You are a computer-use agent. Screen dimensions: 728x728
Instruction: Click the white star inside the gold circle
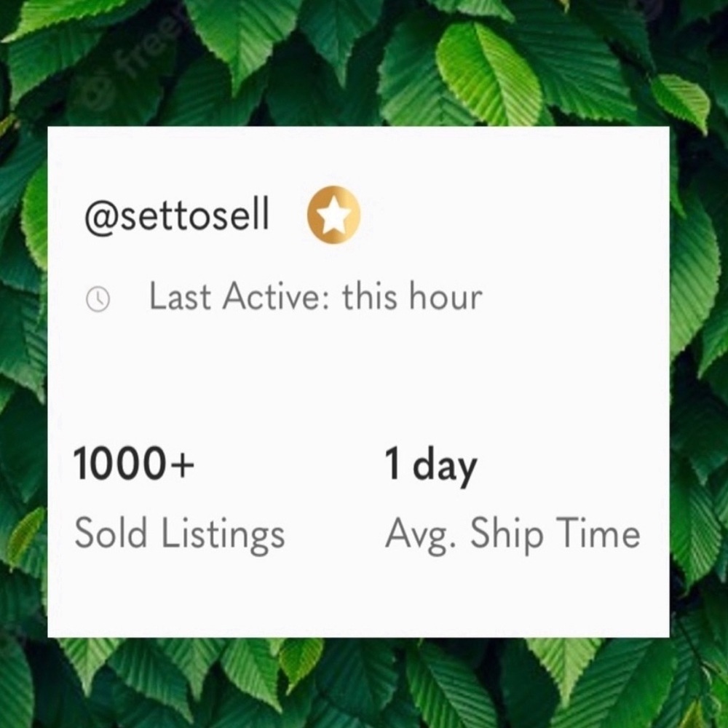[333, 216]
